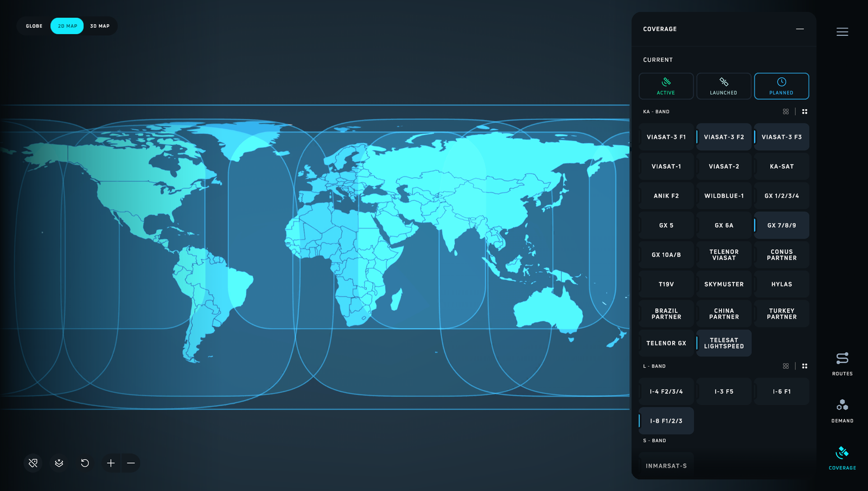868x491 pixels.
Task: Open the Demand section
Action: 842,411
